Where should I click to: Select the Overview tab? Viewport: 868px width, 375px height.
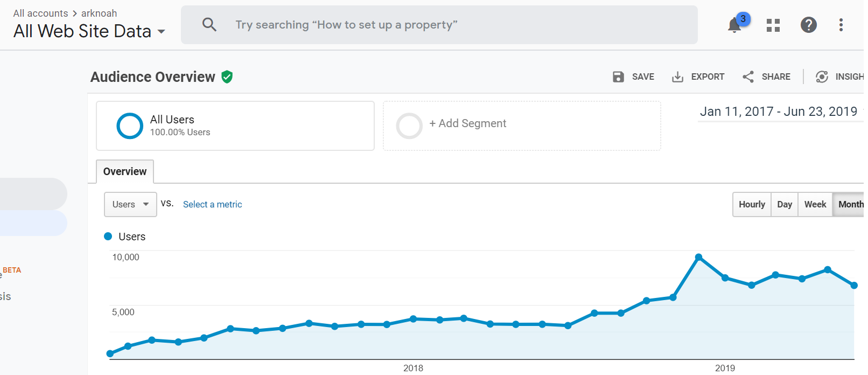click(125, 171)
